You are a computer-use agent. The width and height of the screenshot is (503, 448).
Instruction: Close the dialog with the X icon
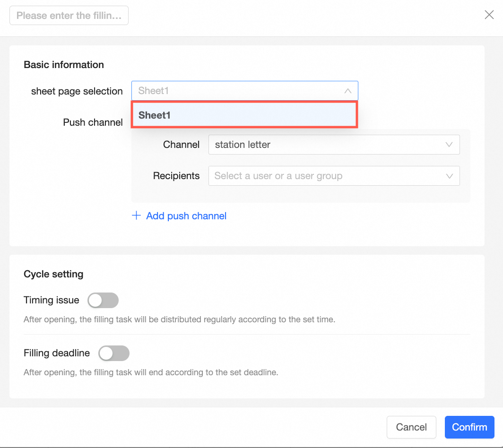489,15
